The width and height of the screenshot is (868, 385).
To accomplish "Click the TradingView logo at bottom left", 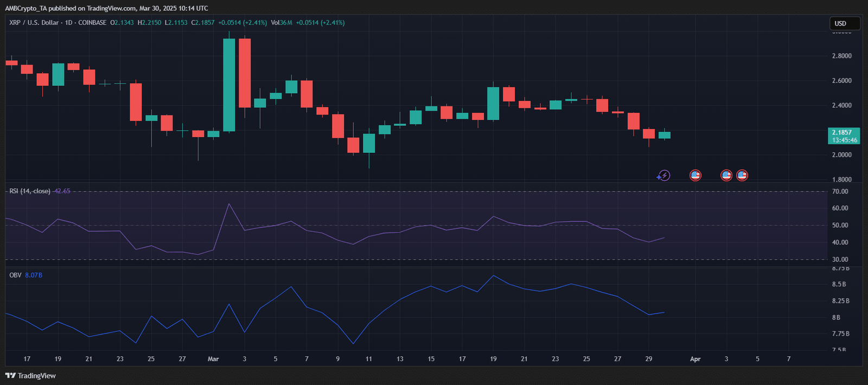I will tap(30, 376).
